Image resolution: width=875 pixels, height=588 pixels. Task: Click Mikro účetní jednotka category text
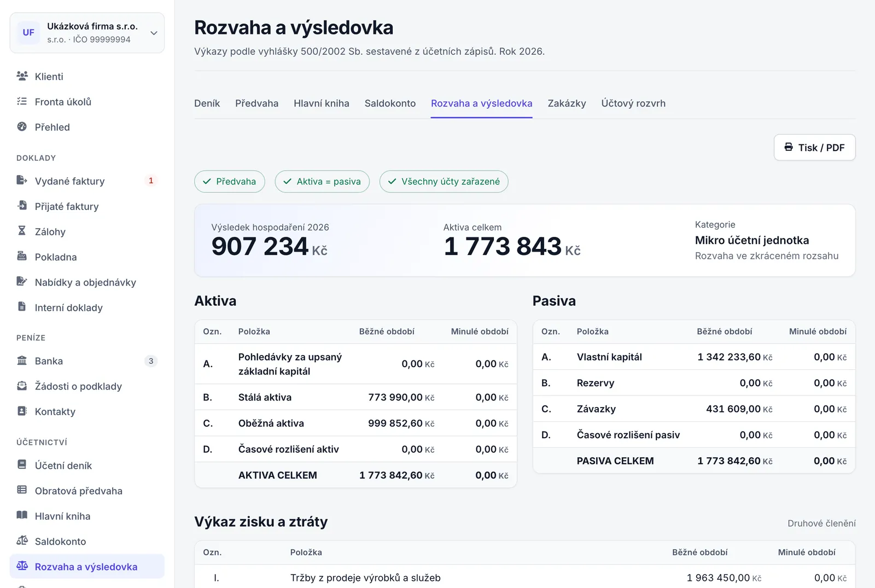pyautogui.click(x=752, y=240)
